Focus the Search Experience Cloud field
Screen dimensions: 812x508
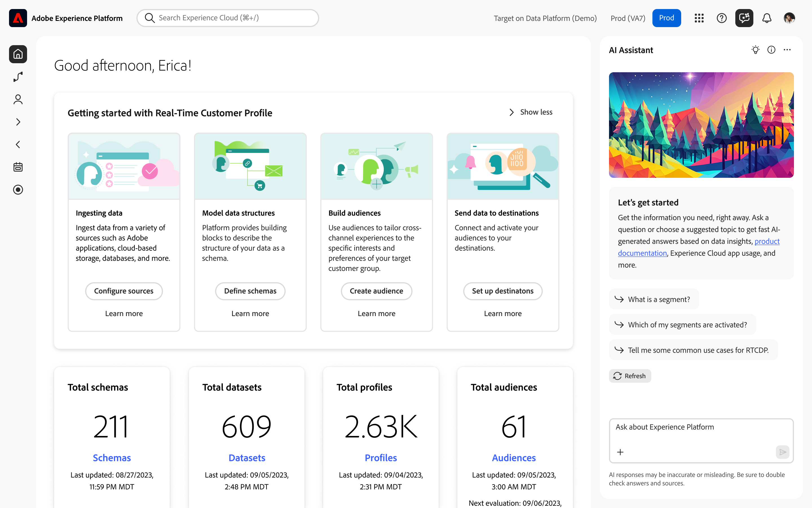[228, 18]
